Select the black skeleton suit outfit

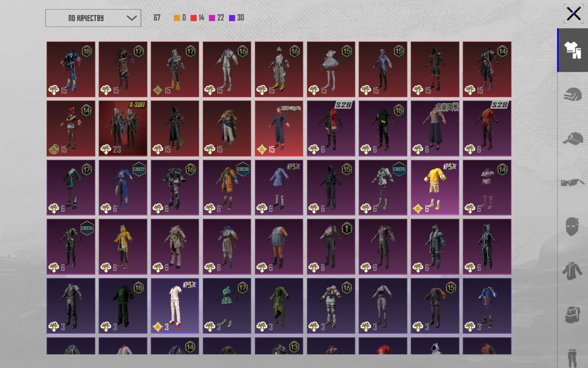pyautogui.click(x=487, y=247)
